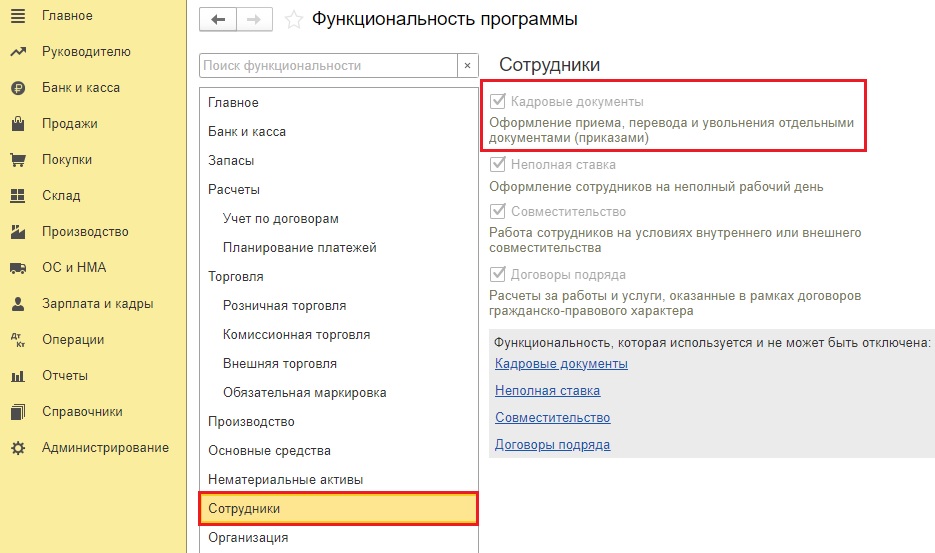This screenshot has height=553, width=935.
Task: Open the hamburger menu icon beside Главное
Action: click(18, 16)
